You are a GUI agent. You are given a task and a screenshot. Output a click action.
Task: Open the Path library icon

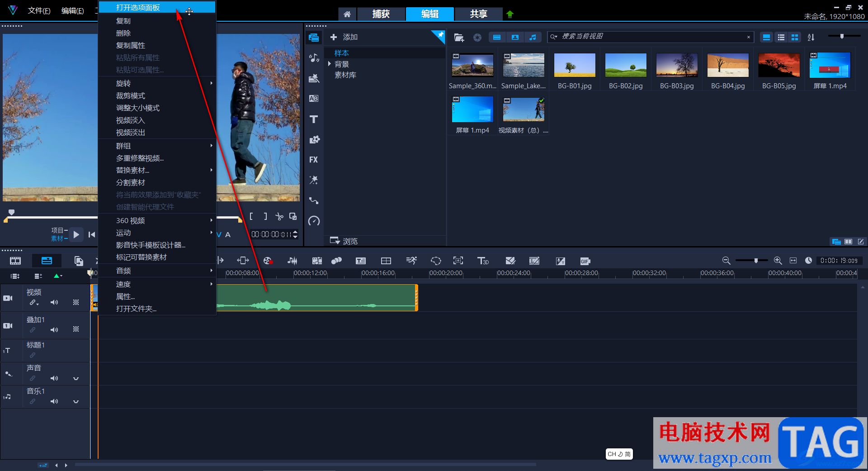point(314,200)
